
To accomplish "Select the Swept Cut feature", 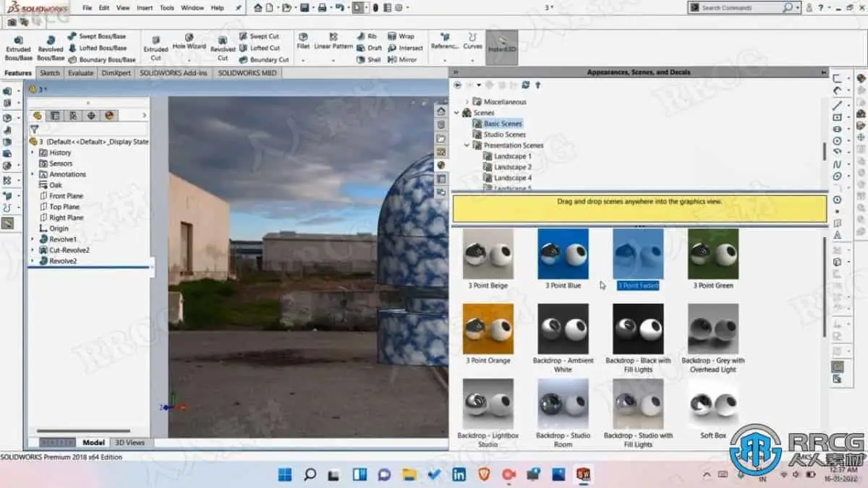I will click(x=258, y=36).
